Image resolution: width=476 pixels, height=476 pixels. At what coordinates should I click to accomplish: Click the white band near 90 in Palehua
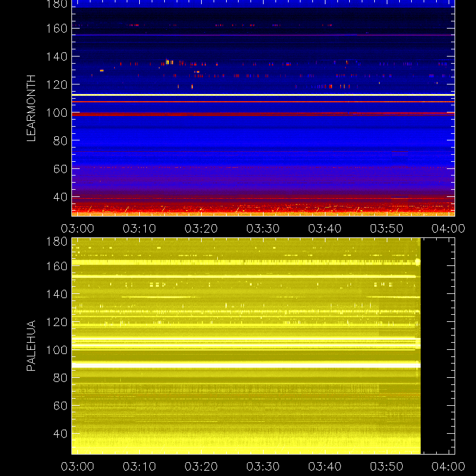click(246, 365)
